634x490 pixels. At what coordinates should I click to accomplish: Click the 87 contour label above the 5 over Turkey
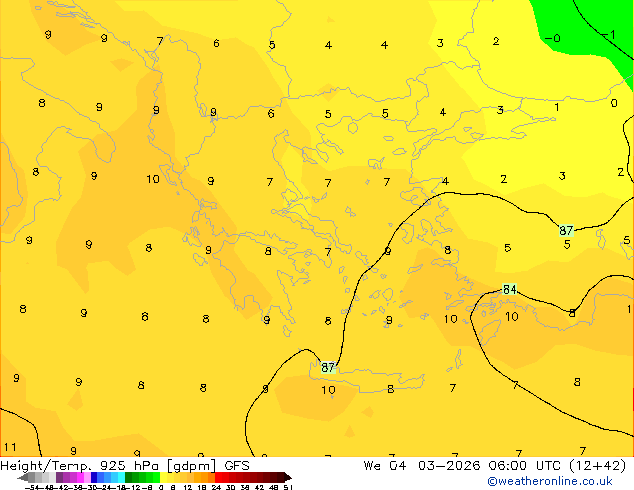[x=566, y=230]
